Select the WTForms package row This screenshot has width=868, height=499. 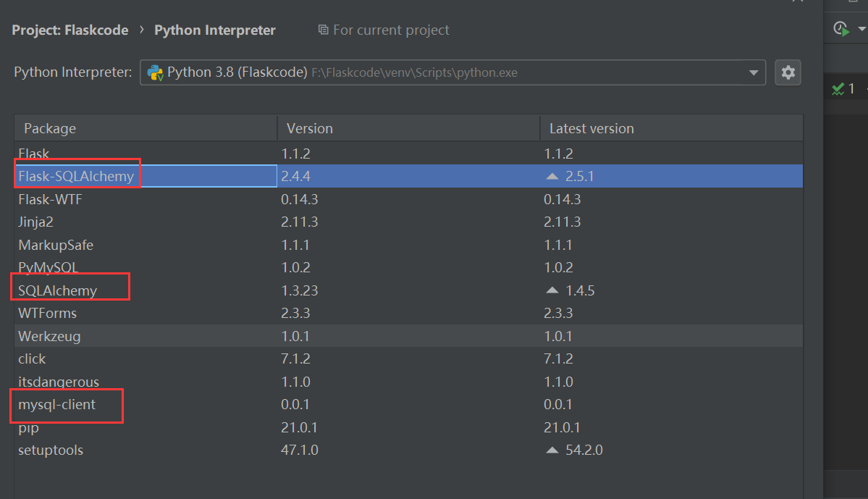408,313
